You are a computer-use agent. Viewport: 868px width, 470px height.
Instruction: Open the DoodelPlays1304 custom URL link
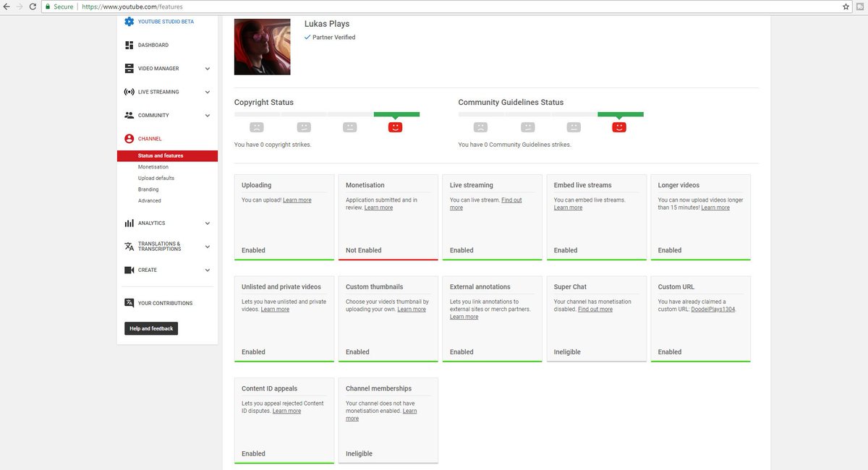point(714,309)
